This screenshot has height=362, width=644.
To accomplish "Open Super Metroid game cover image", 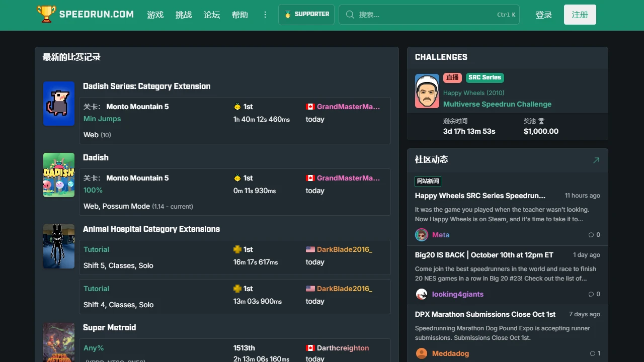I will [x=59, y=342].
